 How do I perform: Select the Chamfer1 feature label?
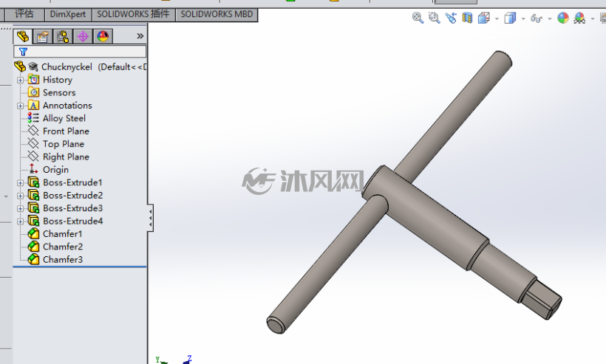click(63, 233)
